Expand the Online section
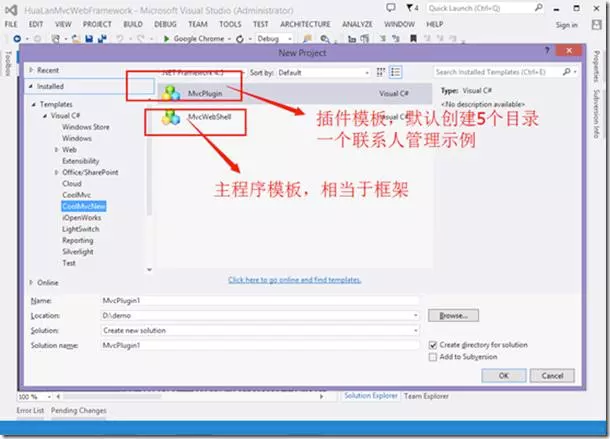 (31, 283)
